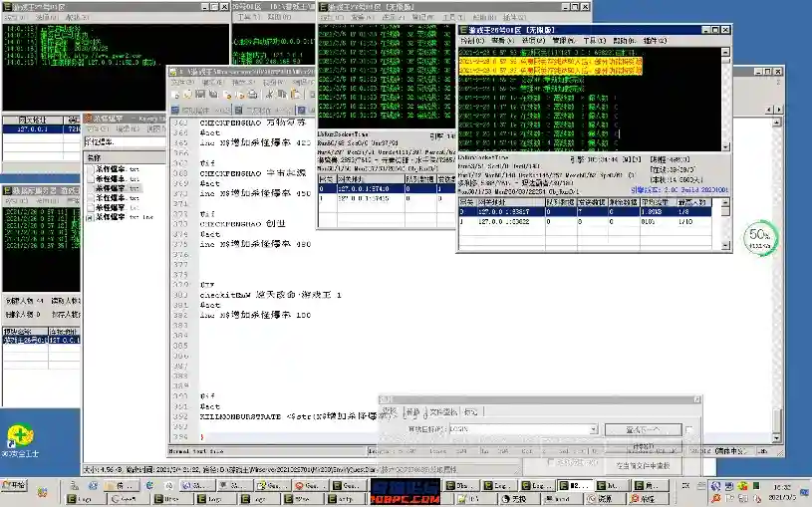812x507 pixels.
Task: Click the New file icon in Notepad++ toolbar
Action: (x=175, y=95)
